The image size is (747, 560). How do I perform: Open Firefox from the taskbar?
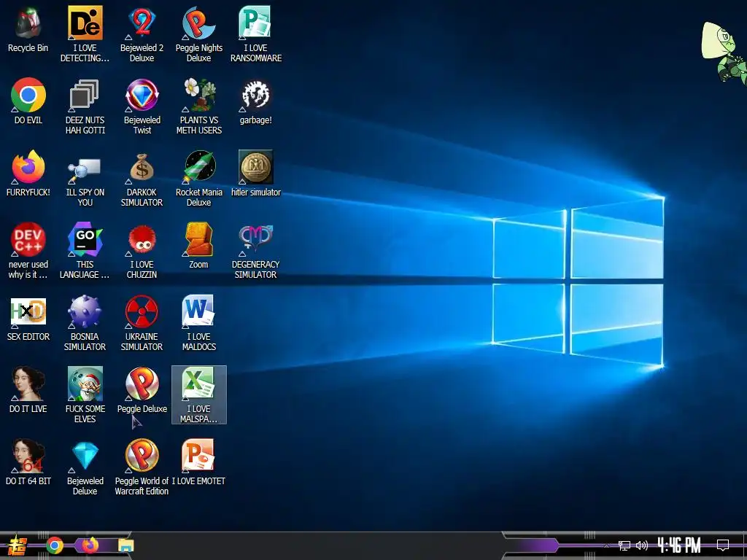pyautogui.click(x=90, y=545)
